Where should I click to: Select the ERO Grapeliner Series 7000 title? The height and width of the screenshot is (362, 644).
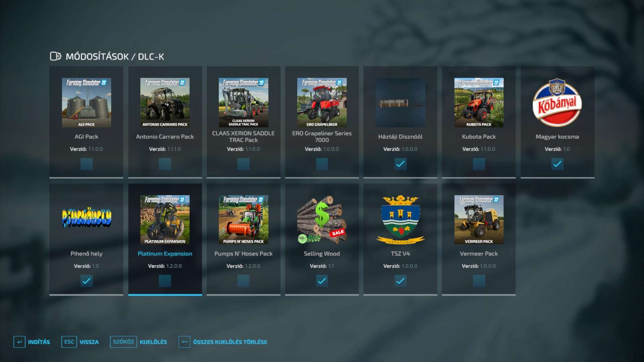(322, 136)
